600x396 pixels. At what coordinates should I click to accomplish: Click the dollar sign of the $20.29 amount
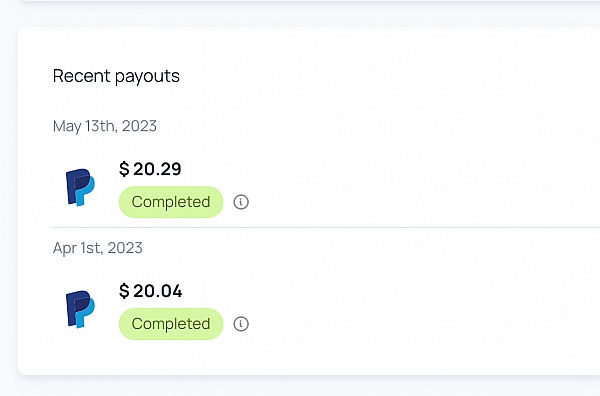coord(124,169)
